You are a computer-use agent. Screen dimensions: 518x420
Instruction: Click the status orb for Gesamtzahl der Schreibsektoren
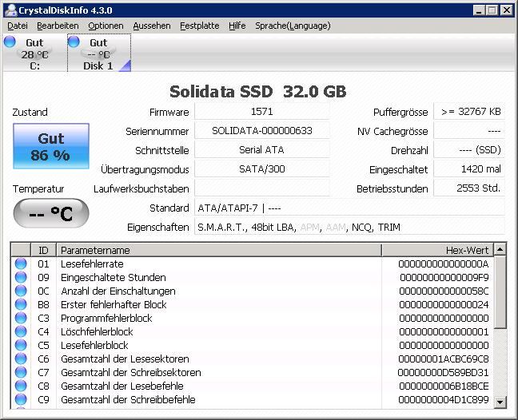coord(21,372)
